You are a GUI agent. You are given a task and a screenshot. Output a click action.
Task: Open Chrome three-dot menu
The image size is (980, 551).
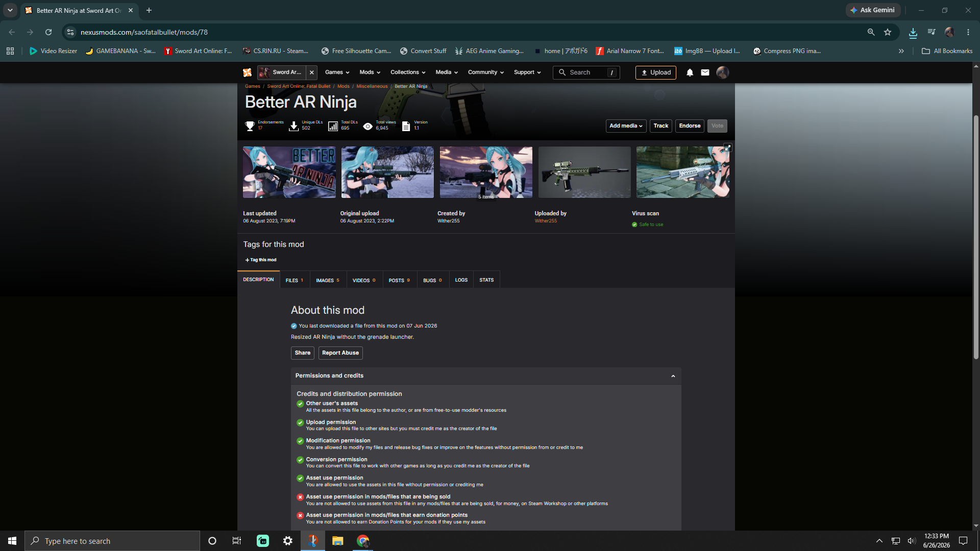pos(968,32)
